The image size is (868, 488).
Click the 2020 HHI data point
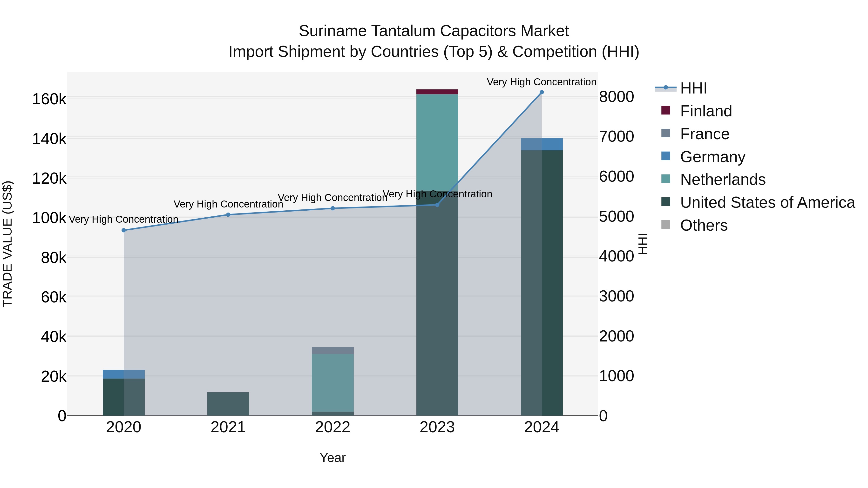pos(124,230)
